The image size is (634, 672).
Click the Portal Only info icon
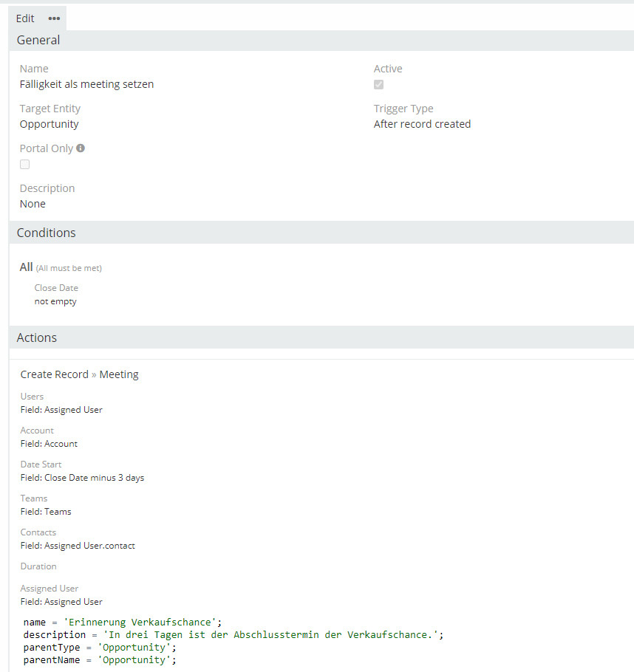[81, 148]
